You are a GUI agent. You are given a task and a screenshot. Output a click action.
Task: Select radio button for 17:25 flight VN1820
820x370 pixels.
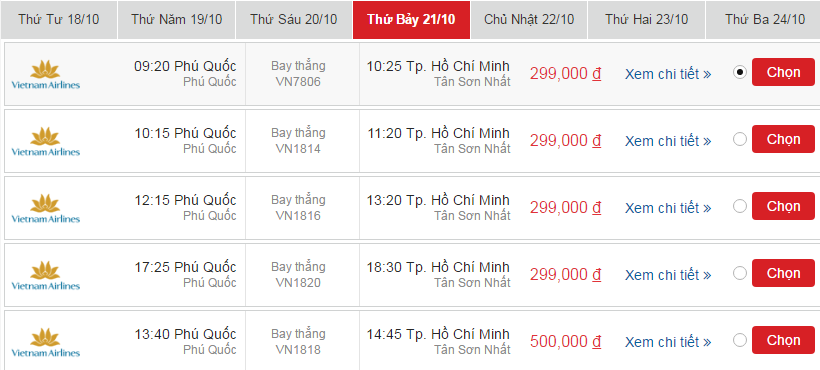(739, 273)
